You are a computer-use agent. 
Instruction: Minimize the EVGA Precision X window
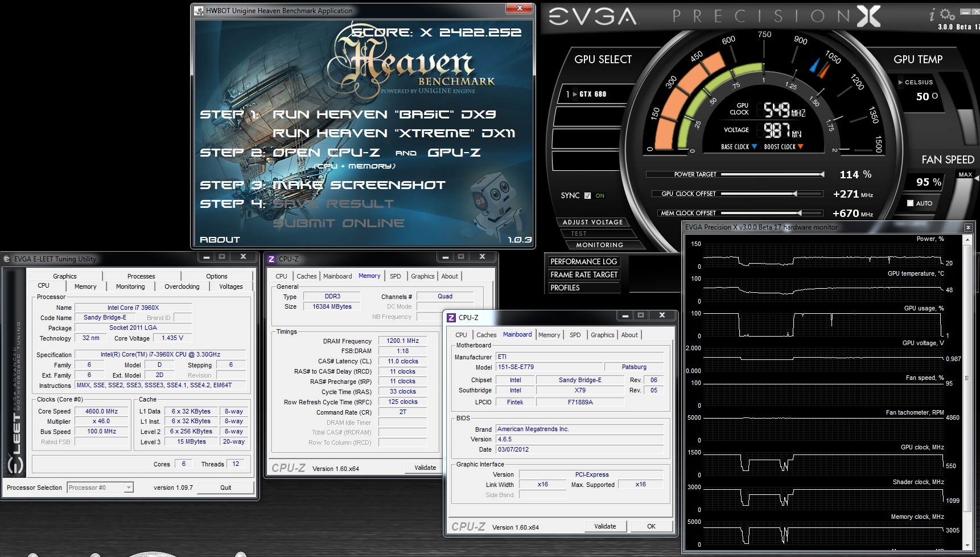(x=964, y=11)
